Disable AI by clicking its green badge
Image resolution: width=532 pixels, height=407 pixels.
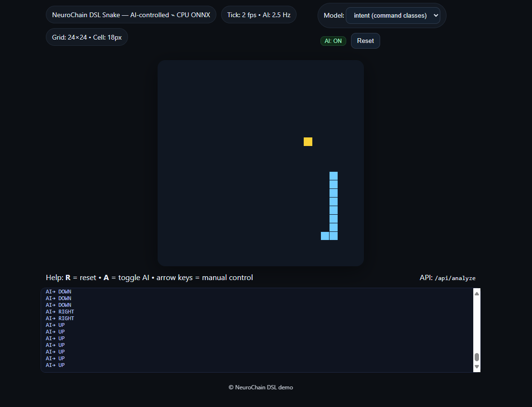[333, 41]
